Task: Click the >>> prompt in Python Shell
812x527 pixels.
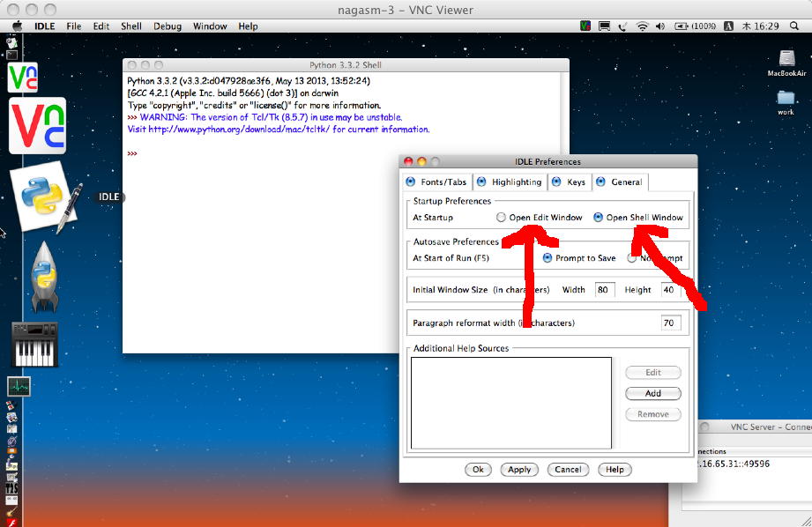Action: (132, 153)
